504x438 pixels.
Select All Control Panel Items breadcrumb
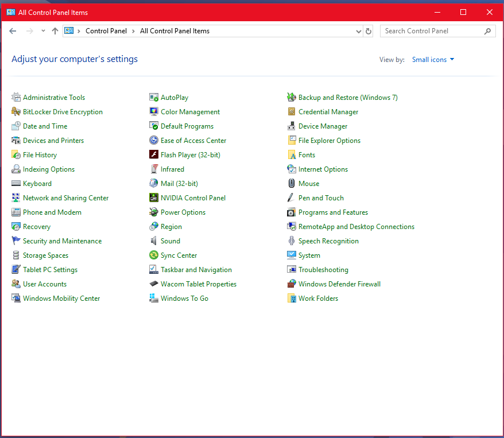pos(175,31)
